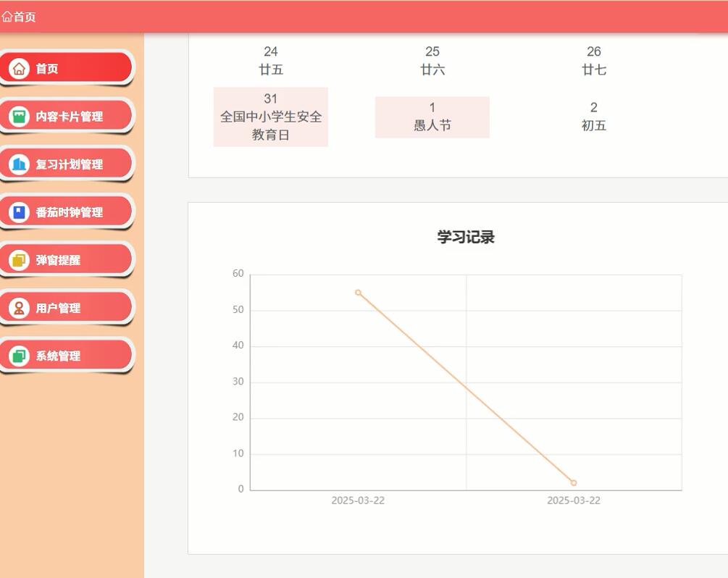Click the 10 label on the y-axis
The image size is (728, 578).
pos(238,453)
